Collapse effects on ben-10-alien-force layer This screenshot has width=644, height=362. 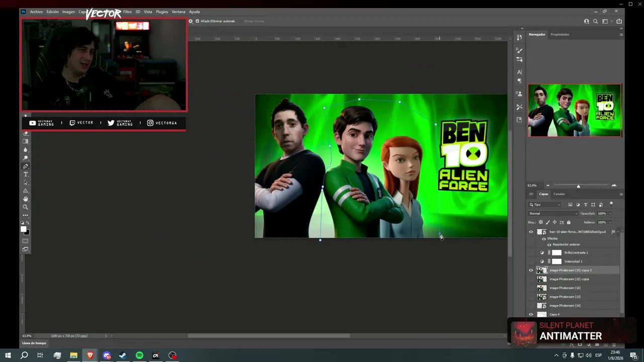[618, 232]
